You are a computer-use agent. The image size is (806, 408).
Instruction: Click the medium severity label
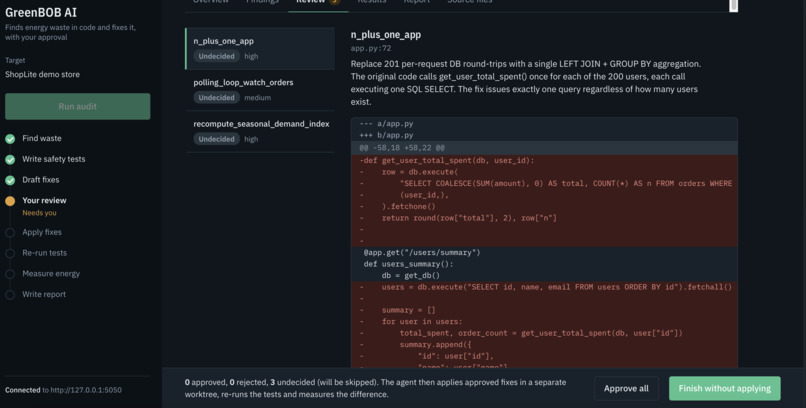[258, 98]
